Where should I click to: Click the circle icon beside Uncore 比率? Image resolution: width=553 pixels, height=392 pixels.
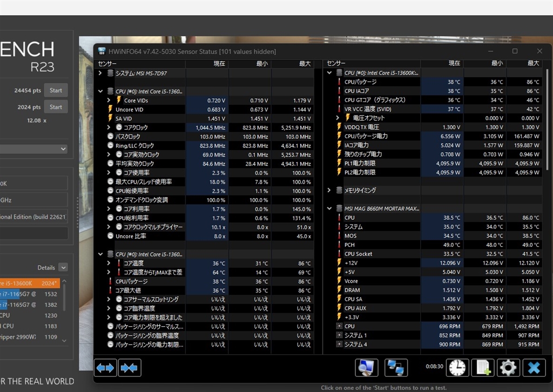(110, 236)
